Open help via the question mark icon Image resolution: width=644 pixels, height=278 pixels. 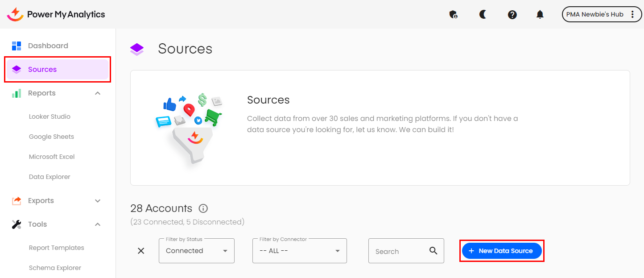coord(512,14)
